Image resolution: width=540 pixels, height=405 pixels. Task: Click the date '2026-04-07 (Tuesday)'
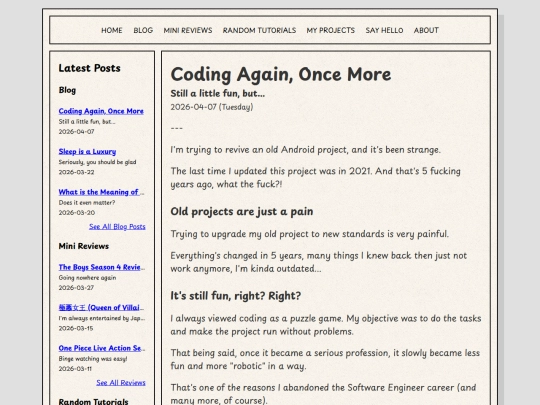[212, 107]
